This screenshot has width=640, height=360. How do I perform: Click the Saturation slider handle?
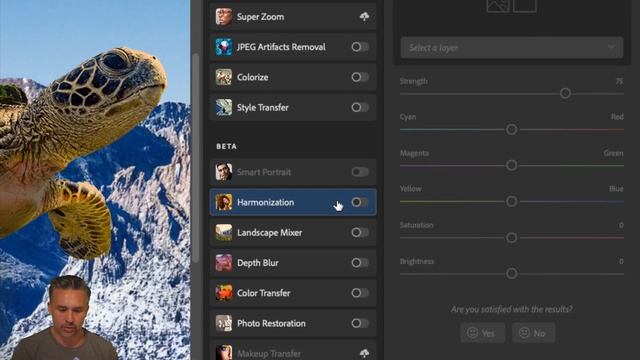511,238
